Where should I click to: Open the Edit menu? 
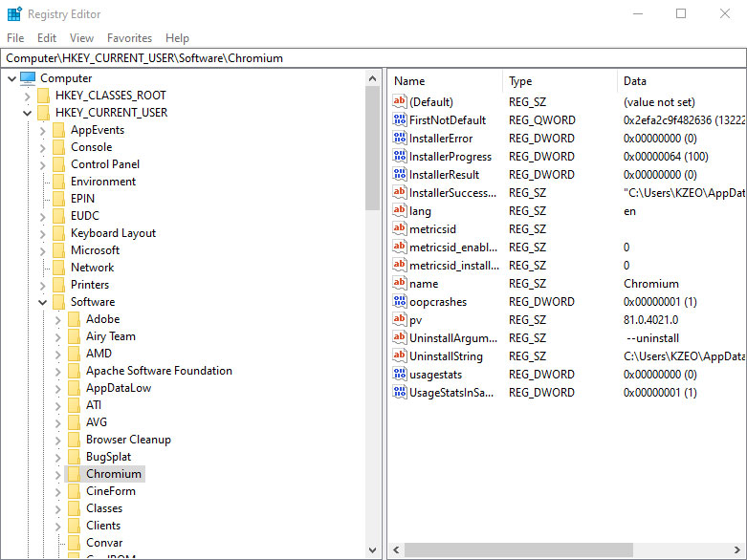(47, 38)
